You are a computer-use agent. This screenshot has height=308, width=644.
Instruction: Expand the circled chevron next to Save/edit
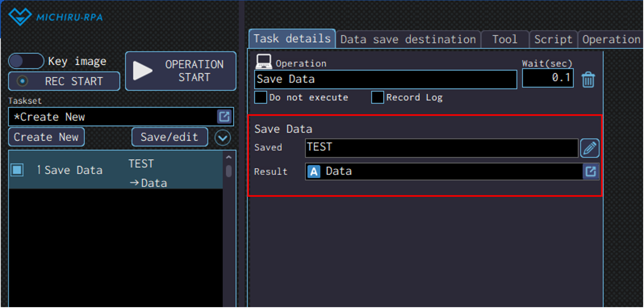tap(223, 138)
